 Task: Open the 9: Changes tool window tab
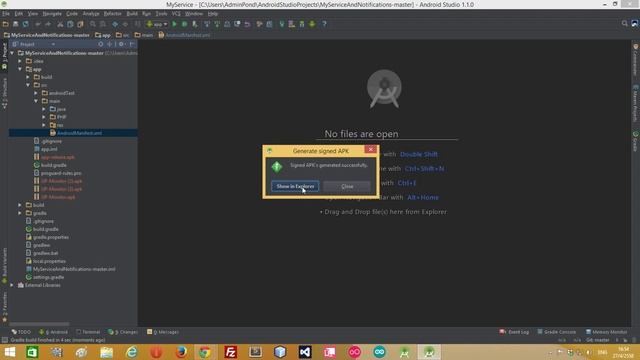(x=123, y=332)
